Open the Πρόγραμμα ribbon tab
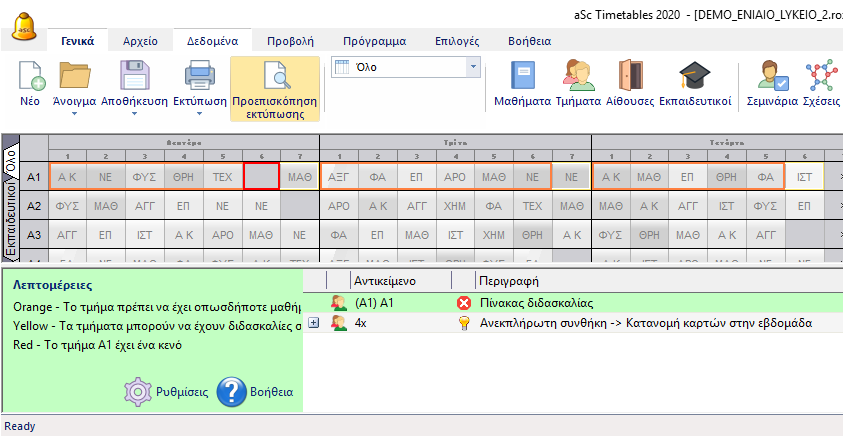The width and height of the screenshot is (843, 437). 373,41
